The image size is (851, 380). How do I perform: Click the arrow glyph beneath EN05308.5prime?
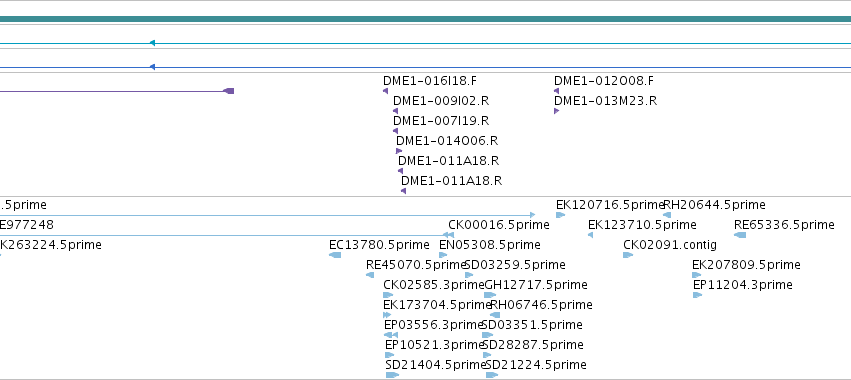443,255
